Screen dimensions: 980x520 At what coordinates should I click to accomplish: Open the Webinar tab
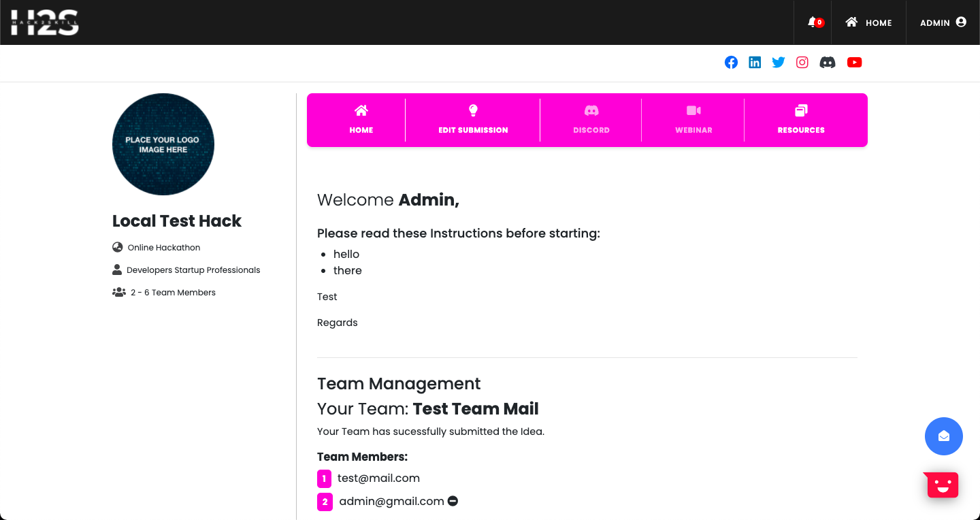pyautogui.click(x=693, y=119)
